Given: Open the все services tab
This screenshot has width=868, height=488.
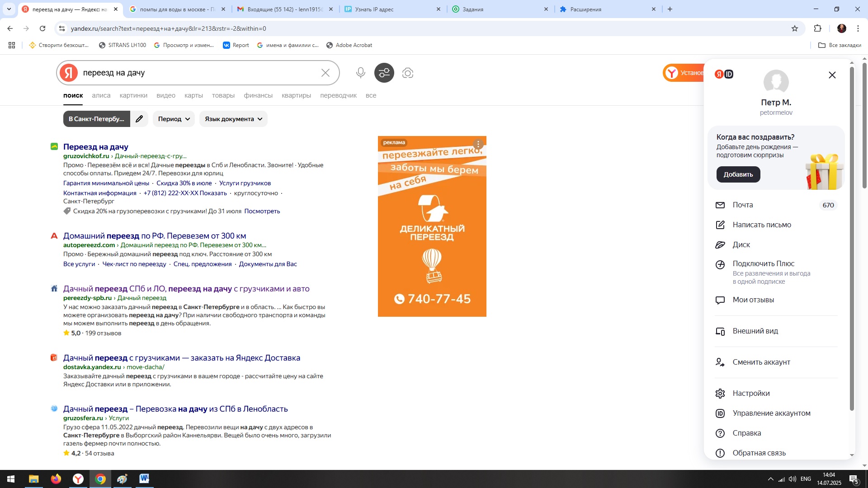Looking at the screenshot, I should coord(371,95).
